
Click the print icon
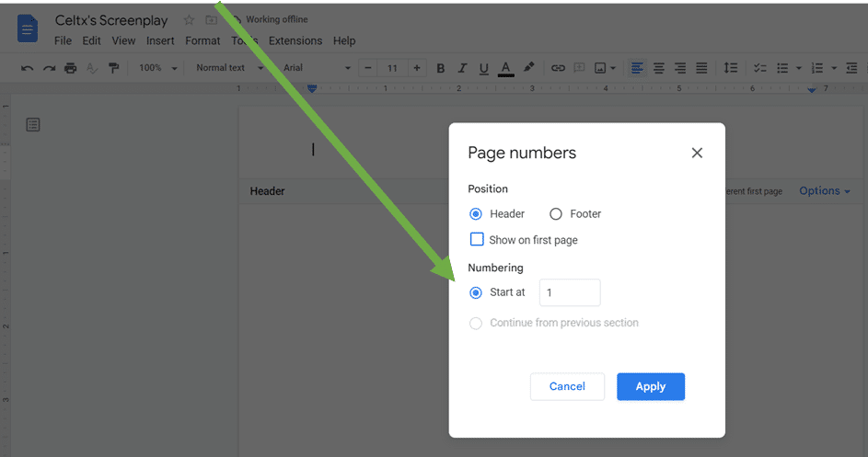point(70,68)
